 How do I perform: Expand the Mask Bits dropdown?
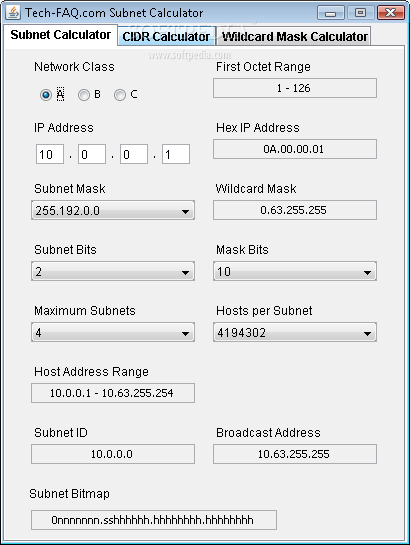295,271
